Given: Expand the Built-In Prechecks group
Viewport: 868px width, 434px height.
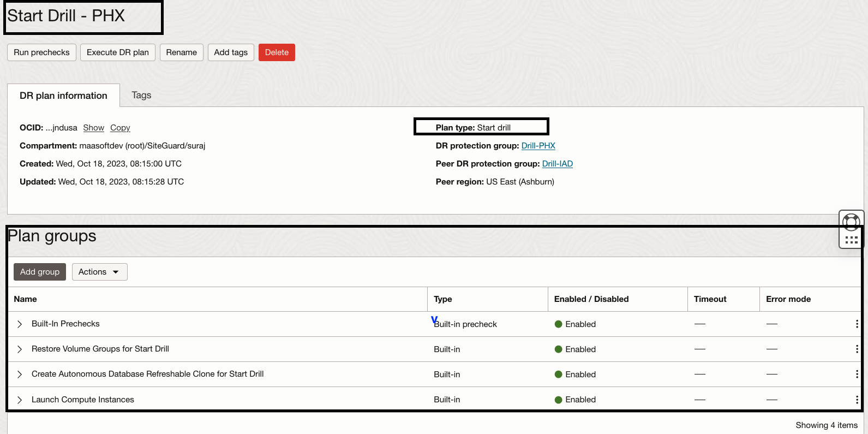Looking at the screenshot, I should tap(20, 324).
